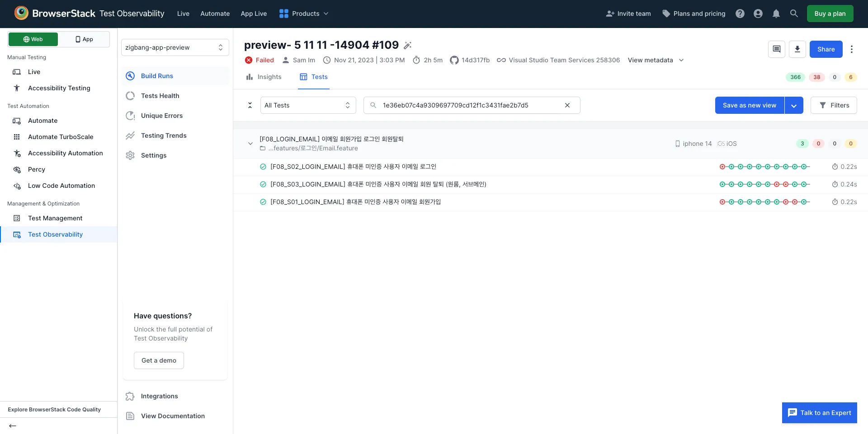Collapse the left sidebar with arrow icon
The width and height of the screenshot is (868, 434).
tap(13, 426)
